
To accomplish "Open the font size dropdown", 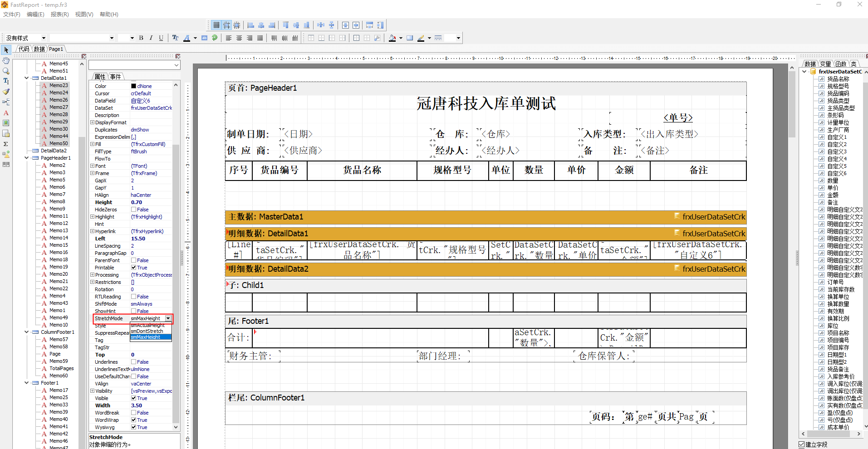I will pos(132,38).
